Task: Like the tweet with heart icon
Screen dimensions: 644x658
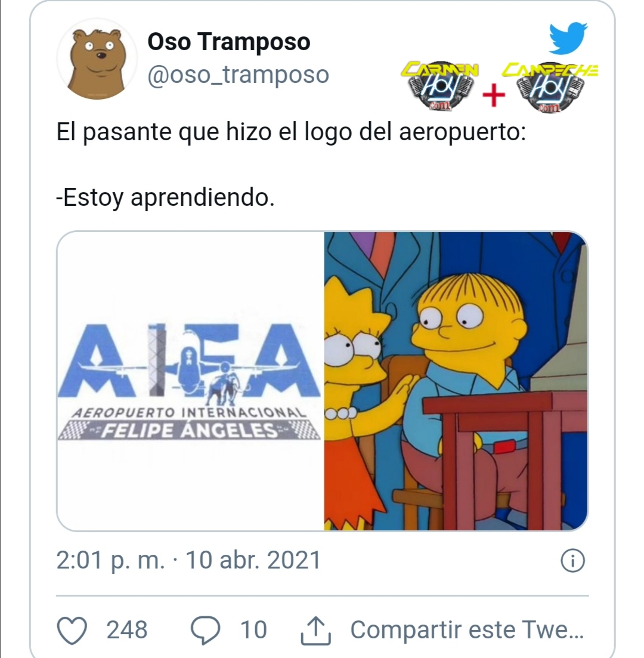Action: 72,631
